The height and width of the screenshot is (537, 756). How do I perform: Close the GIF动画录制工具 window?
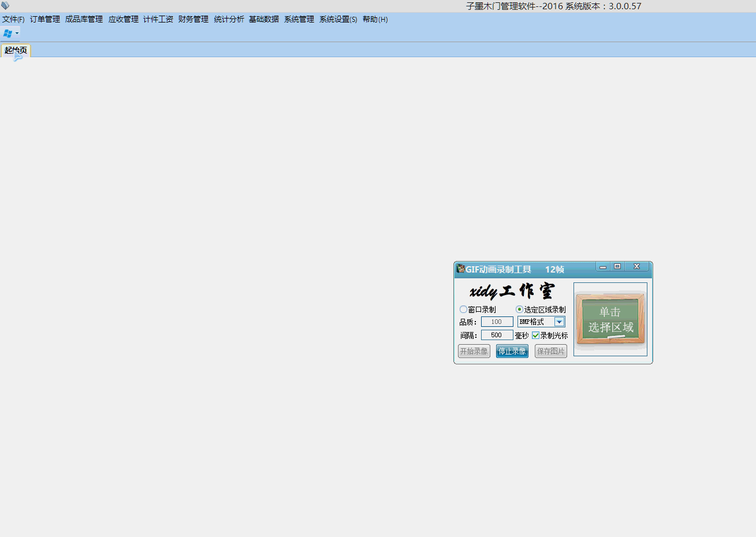(x=636, y=266)
